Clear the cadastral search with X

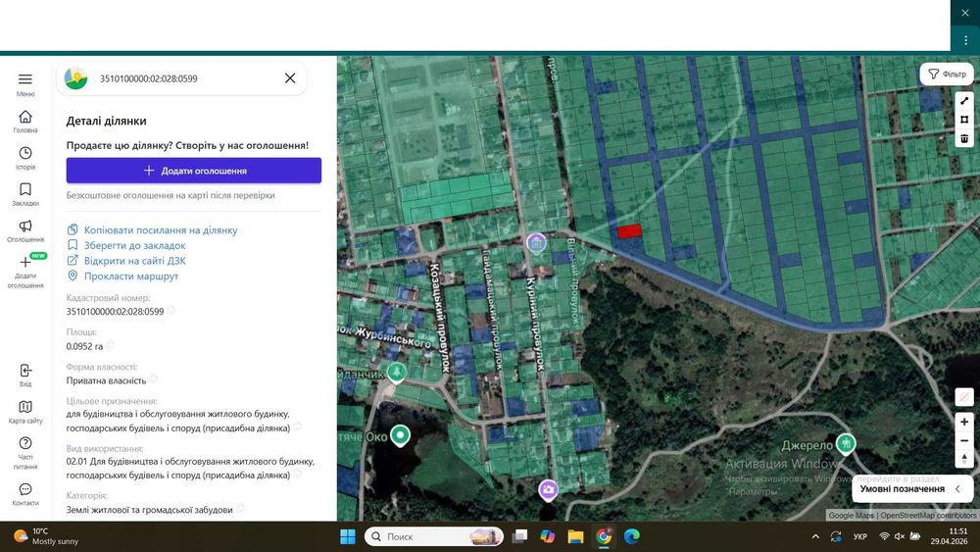point(290,78)
